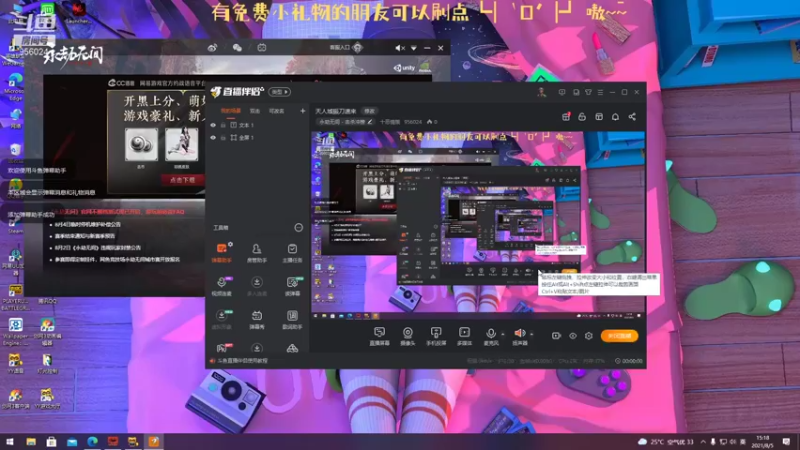Open the Windows Start menu
800x450 pixels.
(x=10, y=441)
